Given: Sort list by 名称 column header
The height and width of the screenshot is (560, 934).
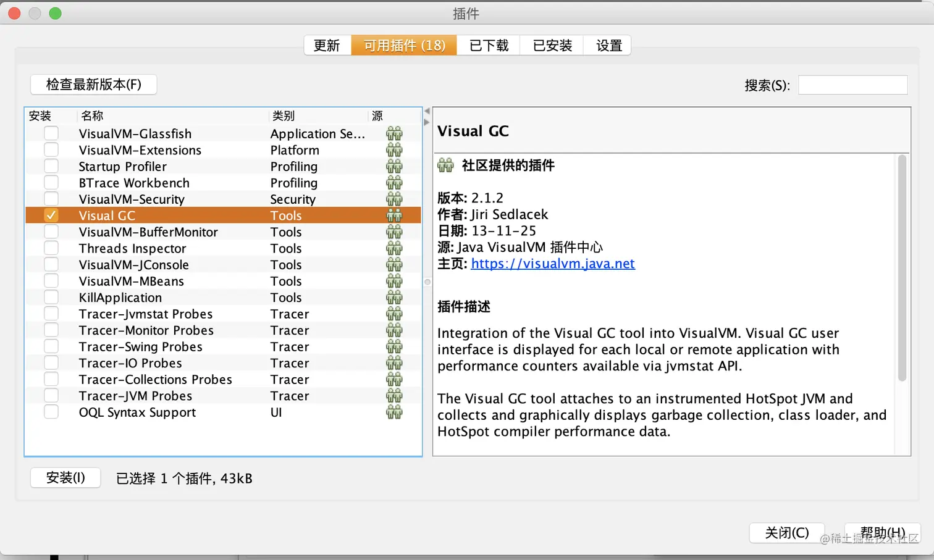Looking at the screenshot, I should click(x=173, y=116).
